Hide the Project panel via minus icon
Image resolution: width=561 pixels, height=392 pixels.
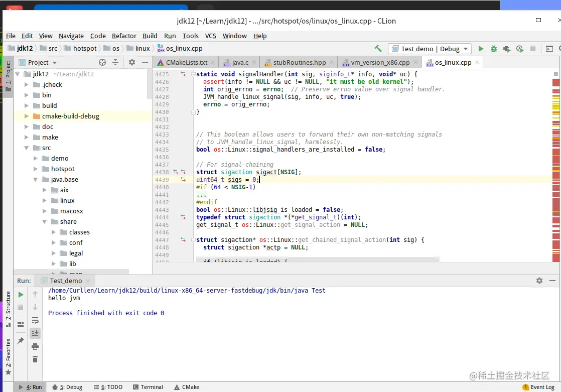(145, 62)
